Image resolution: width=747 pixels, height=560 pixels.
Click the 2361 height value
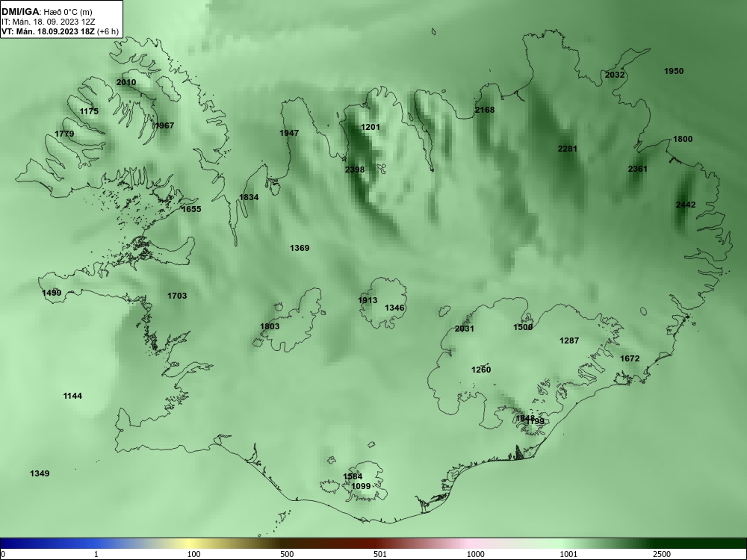pos(638,169)
